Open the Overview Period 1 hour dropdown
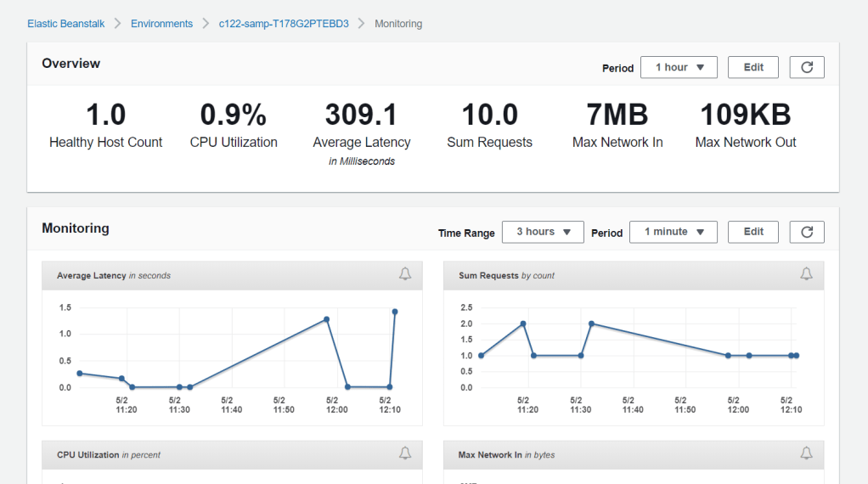This screenshot has height=484, width=868. (679, 68)
